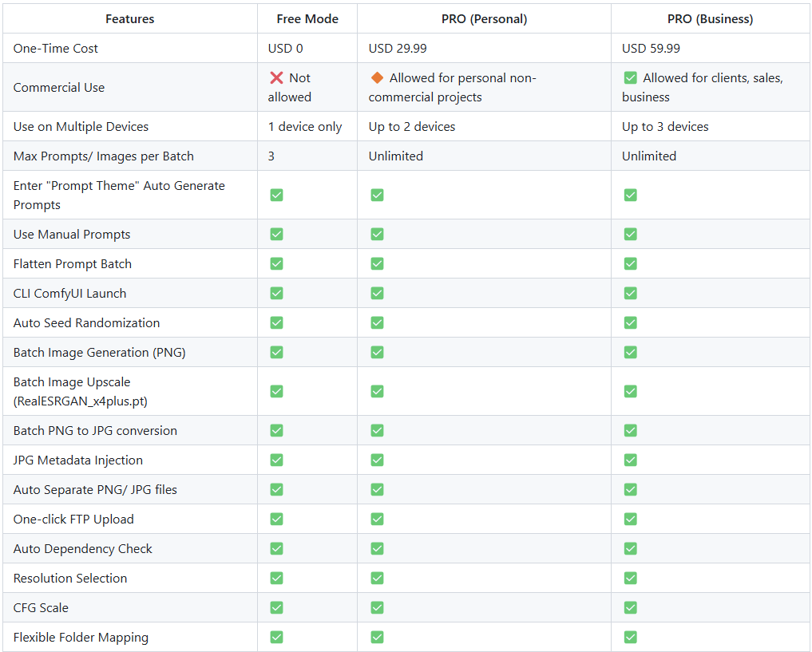Click the red X icon beside Not allowed

tap(276, 78)
